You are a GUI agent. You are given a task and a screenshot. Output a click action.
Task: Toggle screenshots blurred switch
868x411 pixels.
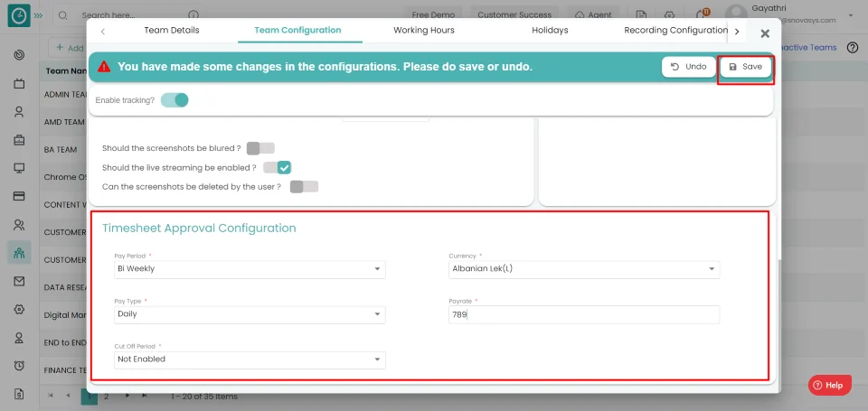tap(260, 148)
